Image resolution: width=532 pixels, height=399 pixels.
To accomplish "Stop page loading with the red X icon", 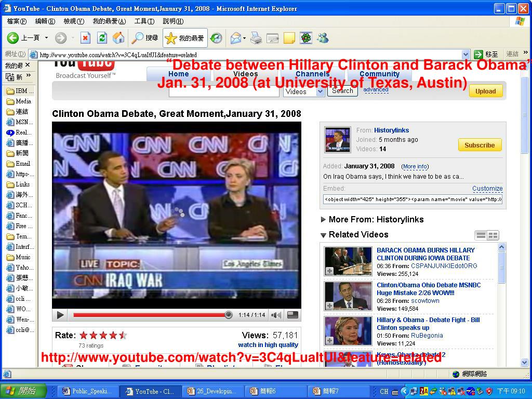I will click(x=86, y=38).
